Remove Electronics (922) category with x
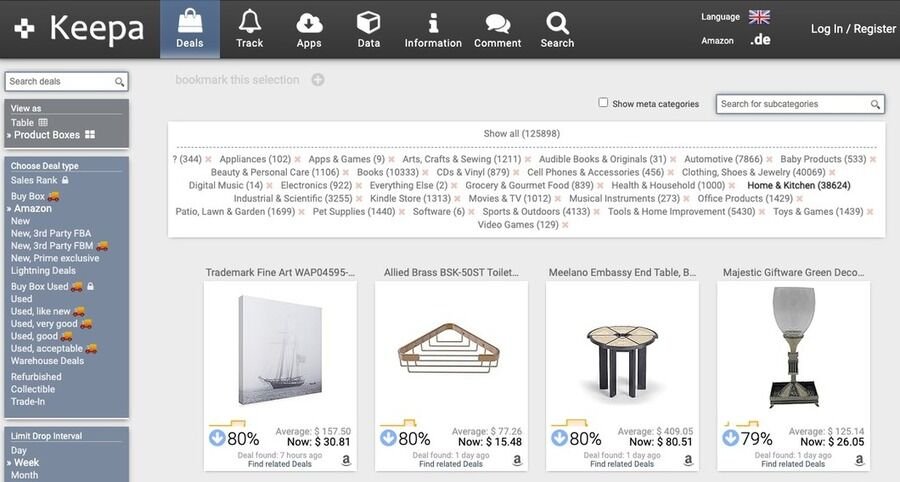900x482 pixels. click(358, 186)
